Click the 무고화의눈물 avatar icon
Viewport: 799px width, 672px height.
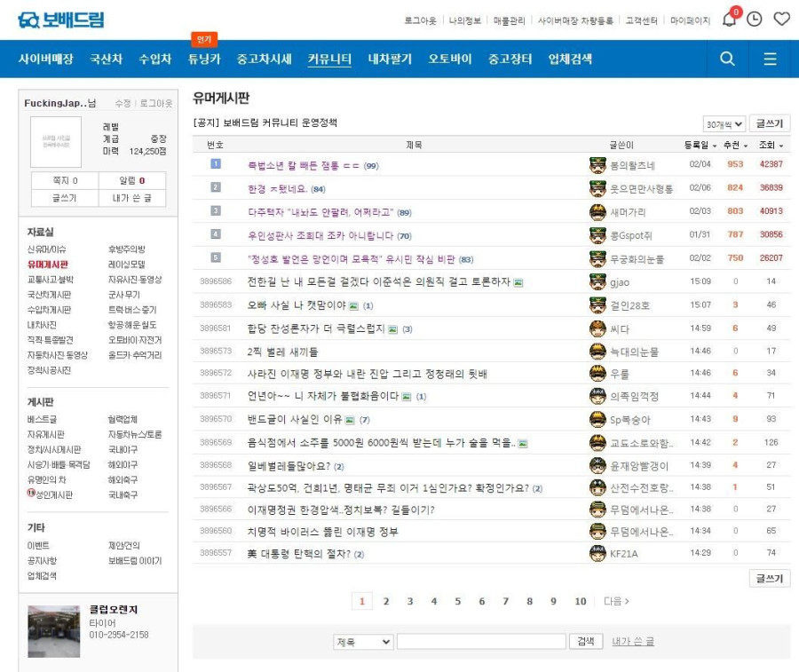click(x=597, y=259)
